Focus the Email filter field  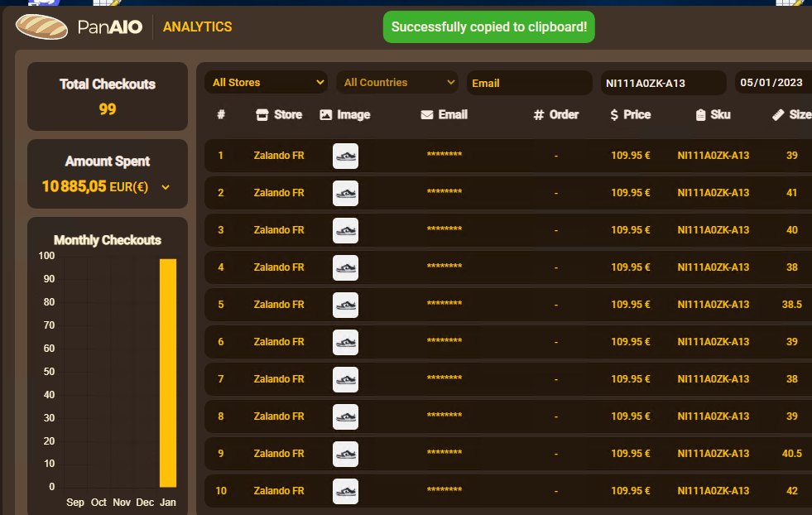coord(529,83)
